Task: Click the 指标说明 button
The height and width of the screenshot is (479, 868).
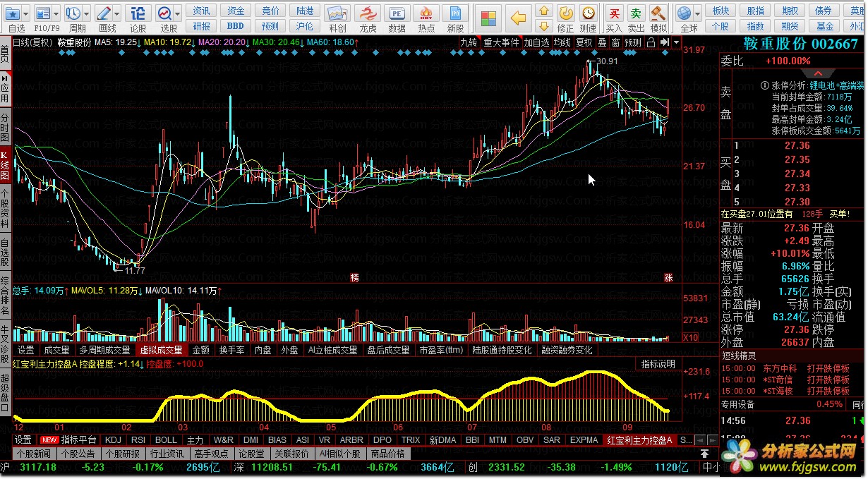Action: [x=657, y=364]
